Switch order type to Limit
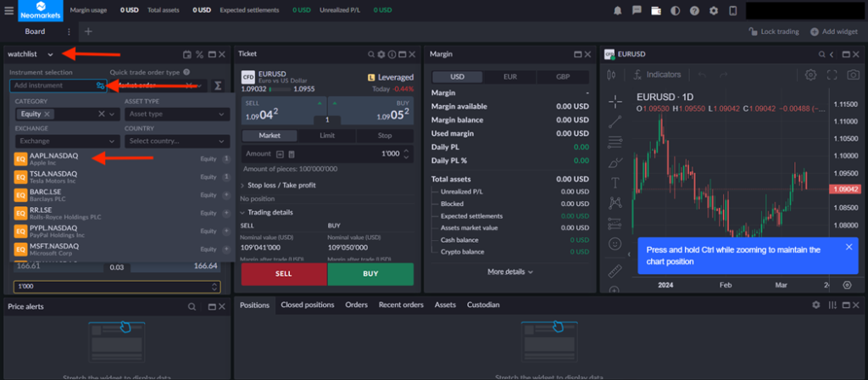 pyautogui.click(x=327, y=136)
